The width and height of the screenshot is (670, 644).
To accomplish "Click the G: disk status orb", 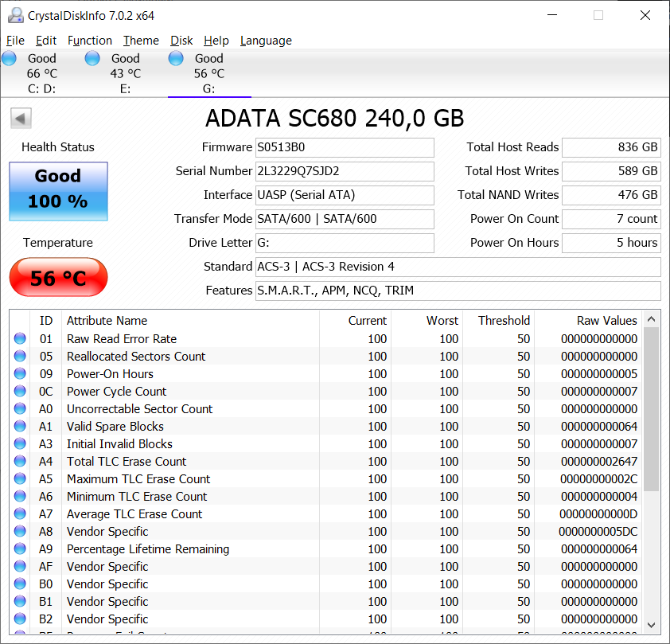I will tap(176, 58).
